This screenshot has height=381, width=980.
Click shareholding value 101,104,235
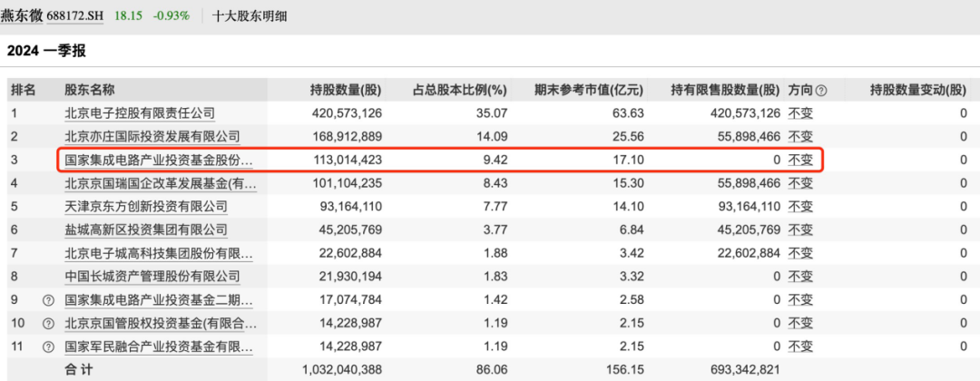[347, 183]
